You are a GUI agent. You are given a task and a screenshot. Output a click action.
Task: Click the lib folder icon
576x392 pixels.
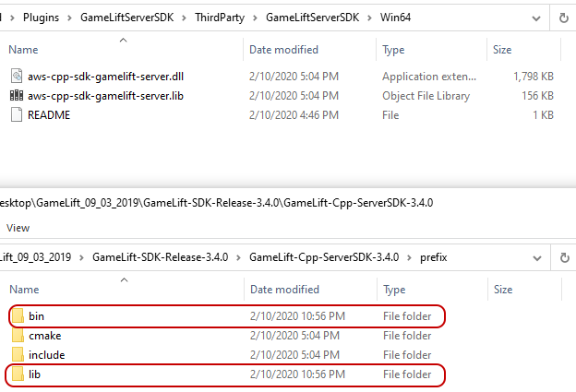tap(18, 374)
